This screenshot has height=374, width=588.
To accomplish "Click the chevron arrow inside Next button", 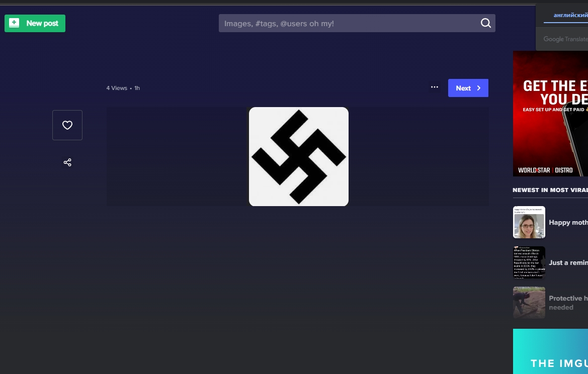I will 479,88.
